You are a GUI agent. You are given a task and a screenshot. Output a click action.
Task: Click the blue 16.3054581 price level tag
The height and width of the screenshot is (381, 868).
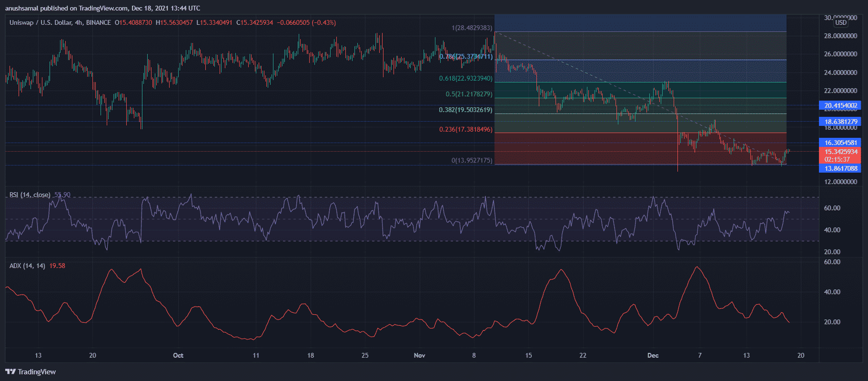[841, 143]
